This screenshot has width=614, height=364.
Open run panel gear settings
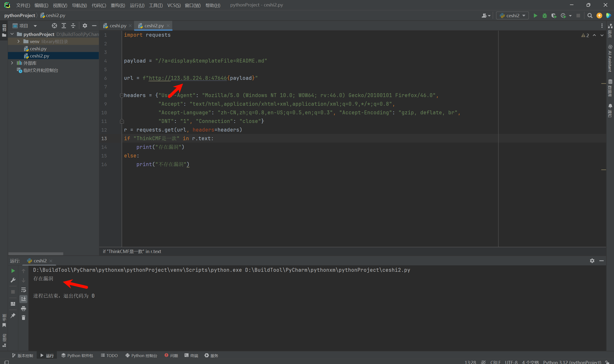tap(592, 261)
